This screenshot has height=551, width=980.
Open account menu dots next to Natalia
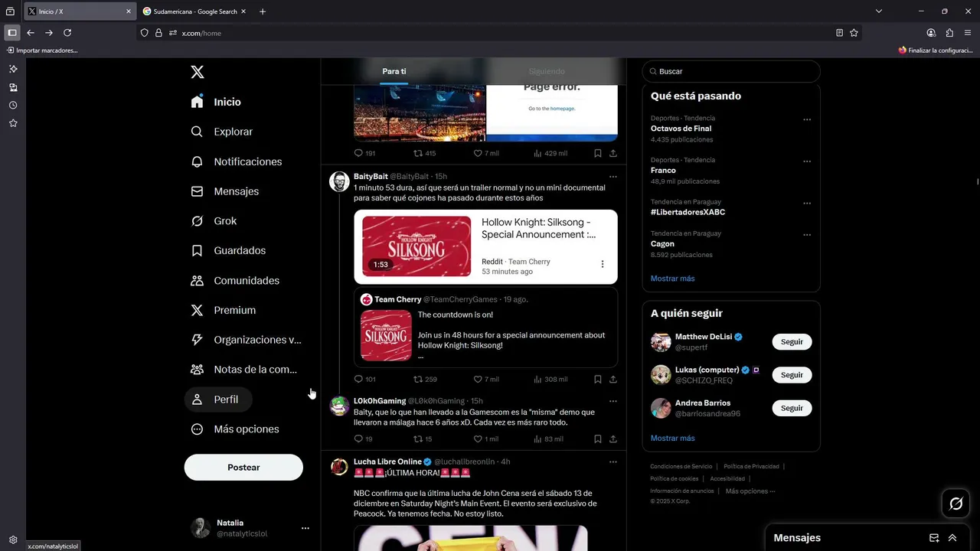click(305, 528)
